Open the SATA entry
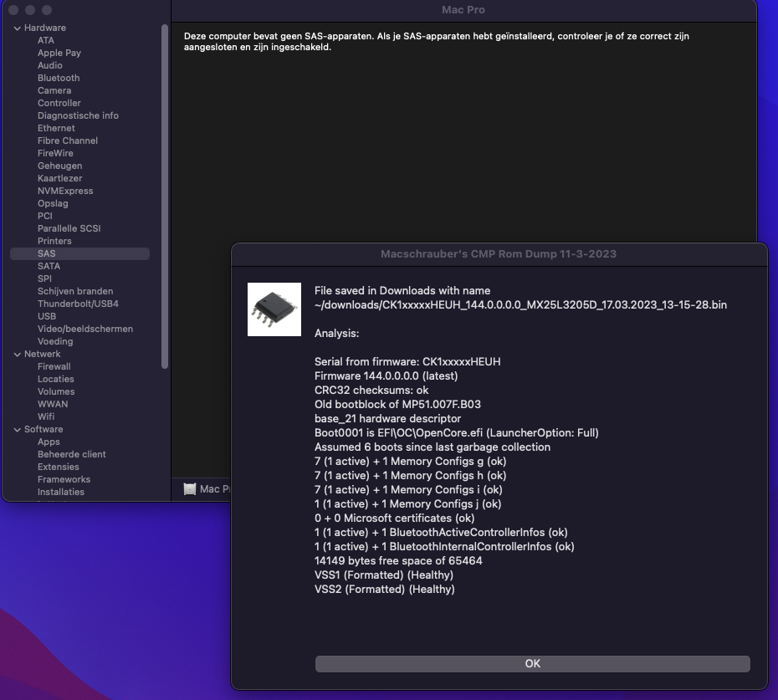778x700 pixels. 49,266
